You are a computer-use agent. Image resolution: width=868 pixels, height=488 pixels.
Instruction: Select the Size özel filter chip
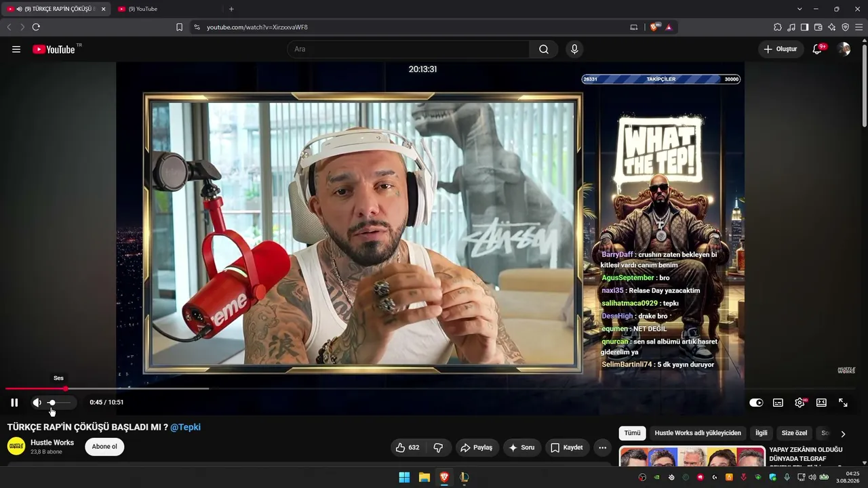click(x=795, y=433)
